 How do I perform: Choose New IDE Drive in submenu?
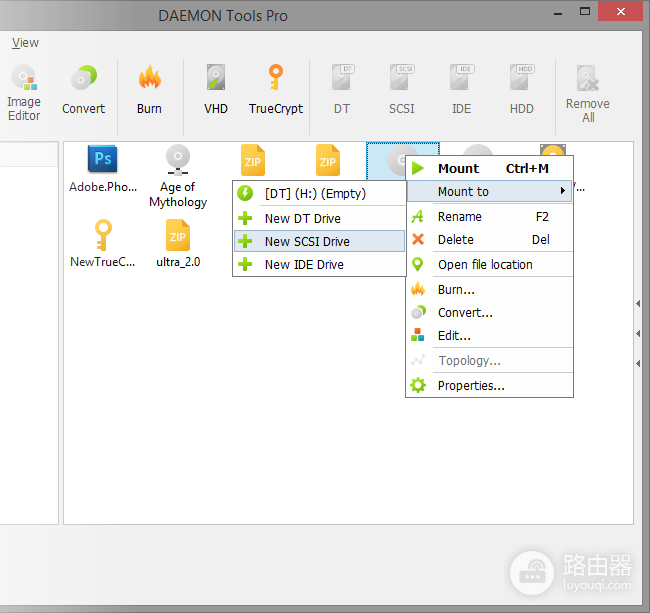point(319,264)
